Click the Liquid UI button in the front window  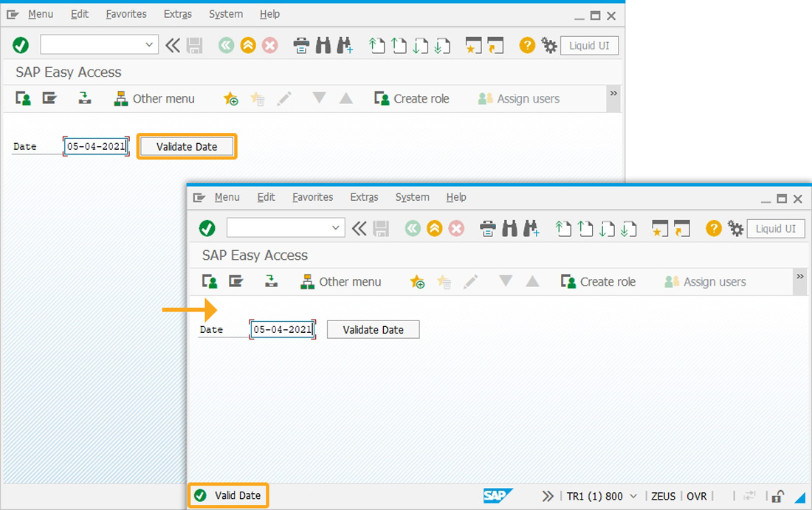pos(776,229)
